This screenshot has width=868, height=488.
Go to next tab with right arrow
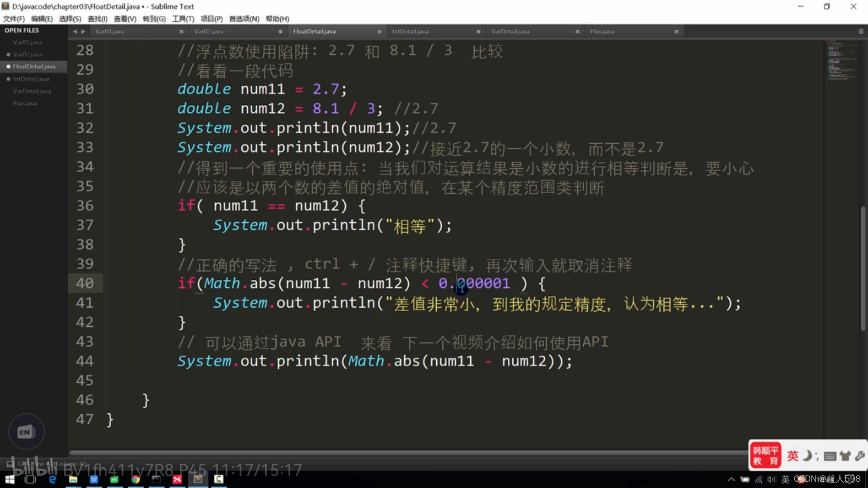pyautogui.click(x=83, y=32)
